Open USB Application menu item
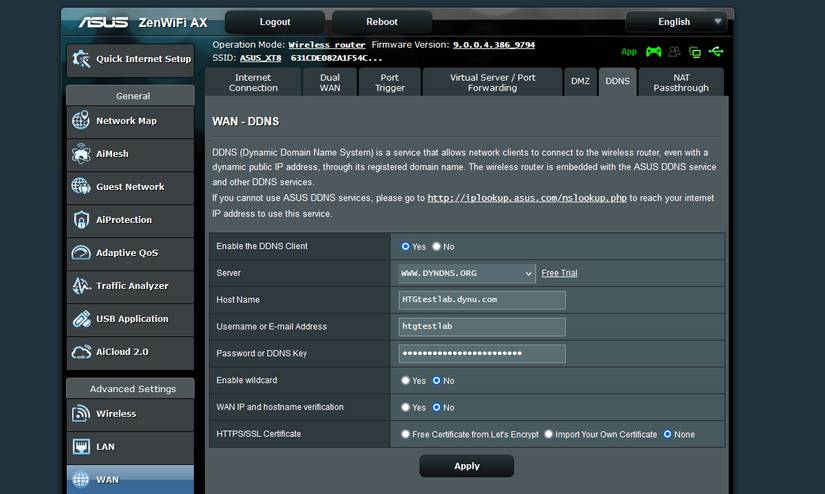Viewport: 825px width, 494px height. (x=130, y=319)
